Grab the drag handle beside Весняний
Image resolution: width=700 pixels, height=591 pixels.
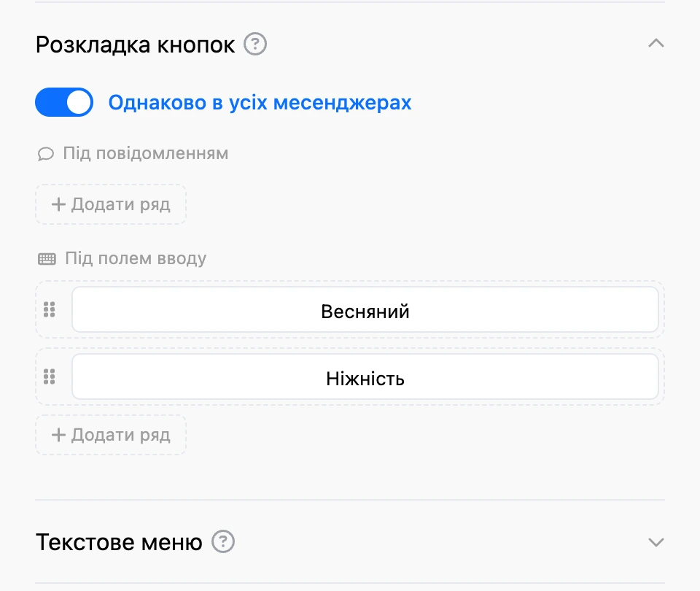(x=49, y=309)
